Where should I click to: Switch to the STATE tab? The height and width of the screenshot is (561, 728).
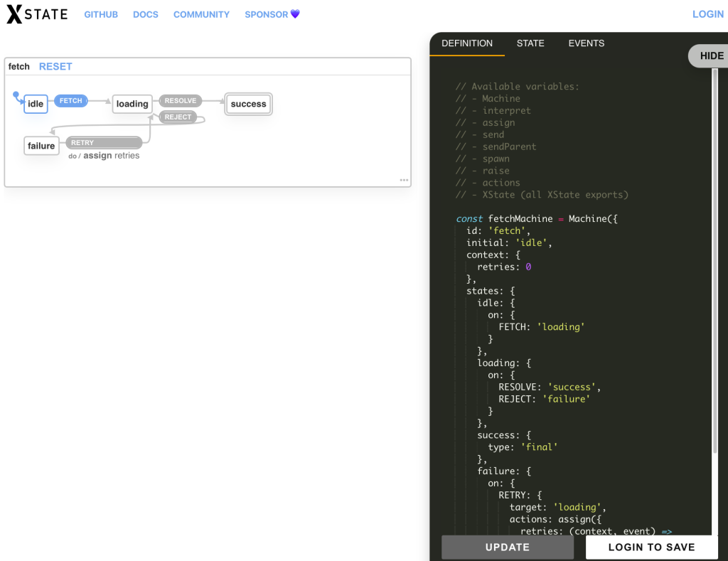[530, 43]
